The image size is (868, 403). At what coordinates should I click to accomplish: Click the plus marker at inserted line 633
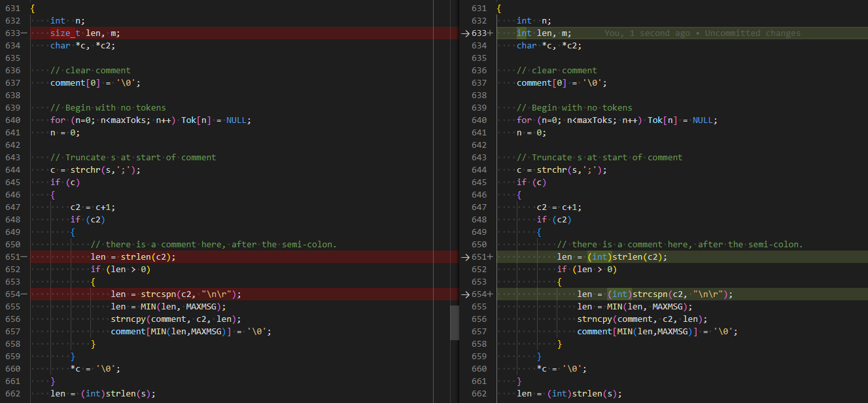coord(490,33)
